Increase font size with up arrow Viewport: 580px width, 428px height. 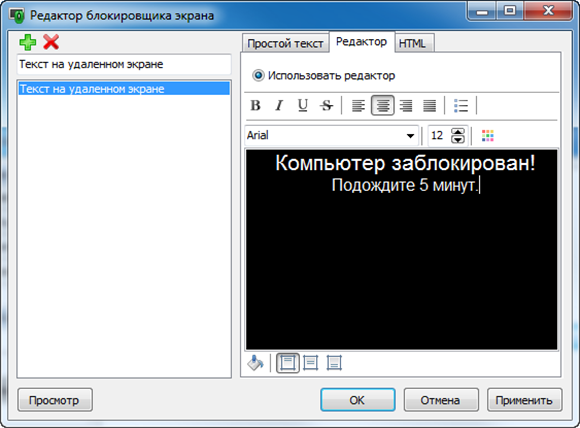point(458,132)
